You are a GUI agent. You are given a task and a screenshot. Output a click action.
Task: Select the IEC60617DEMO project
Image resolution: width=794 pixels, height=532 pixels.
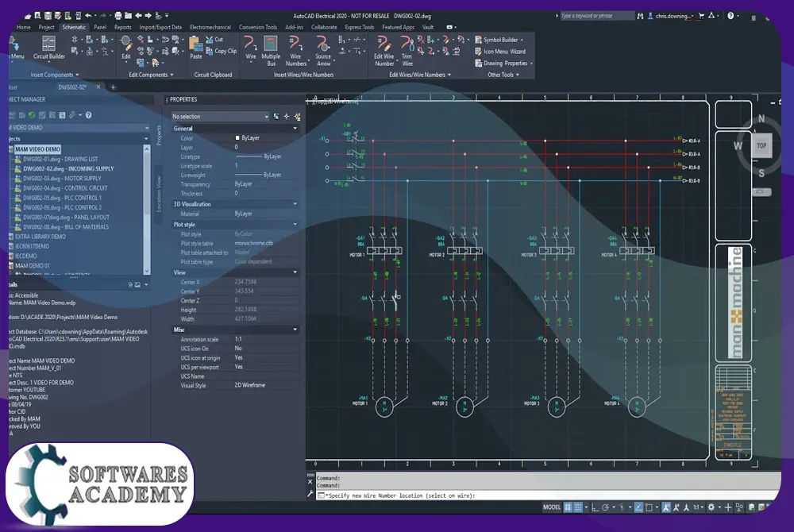coord(33,246)
